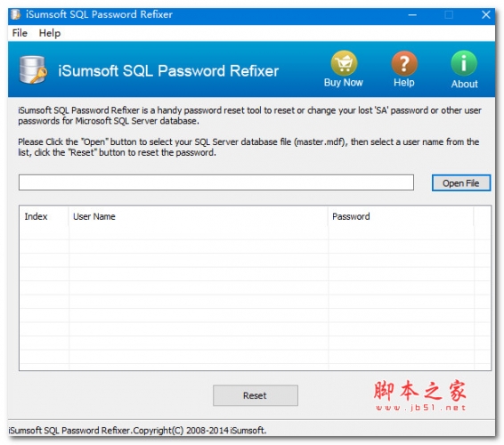Click the Open File button

(461, 182)
